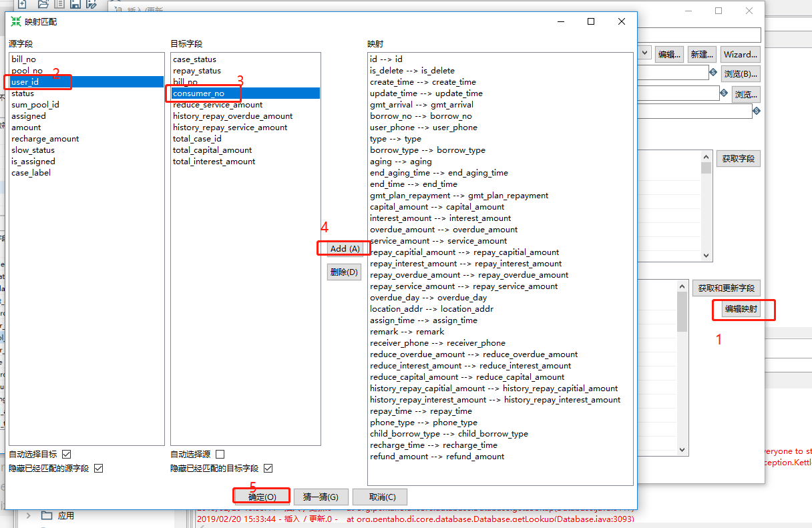Click the 应用 folder icon in tree
Viewport: 812px width, 528px height.
coord(47,515)
